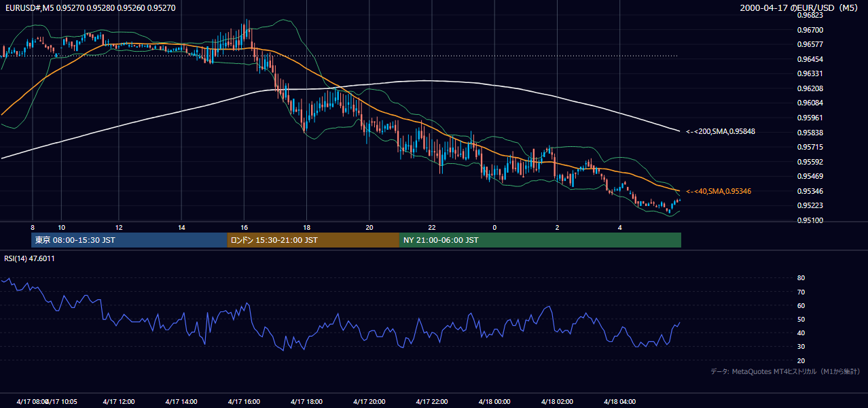Screen dimensions: 868x408
Task: Click the 4/17 20:00 date label
Action: coord(369,401)
